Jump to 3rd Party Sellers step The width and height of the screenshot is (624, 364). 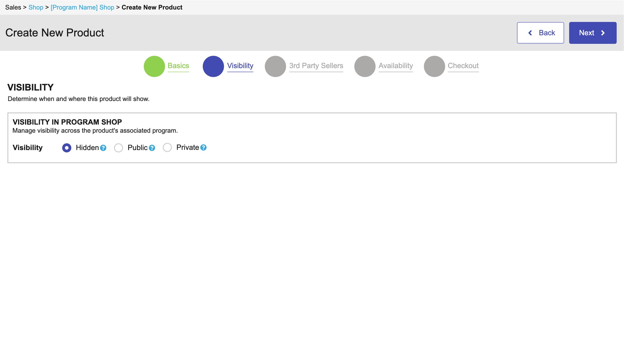pos(316,66)
